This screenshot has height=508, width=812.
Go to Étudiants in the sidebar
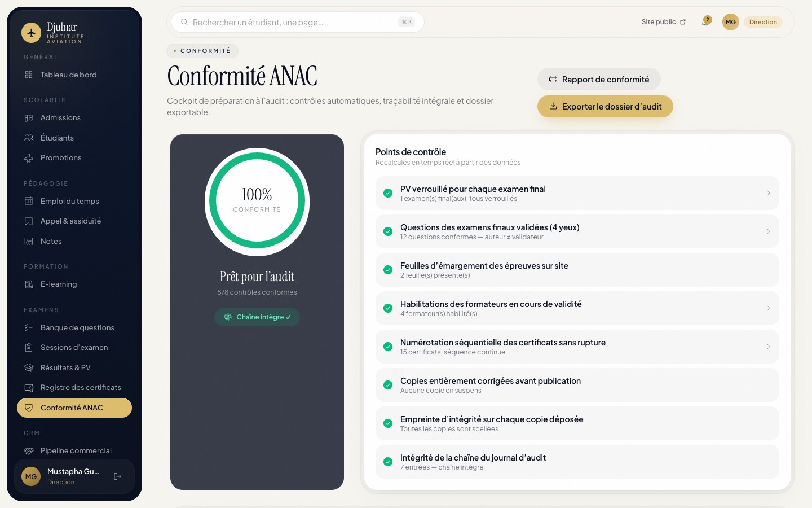[74, 138]
